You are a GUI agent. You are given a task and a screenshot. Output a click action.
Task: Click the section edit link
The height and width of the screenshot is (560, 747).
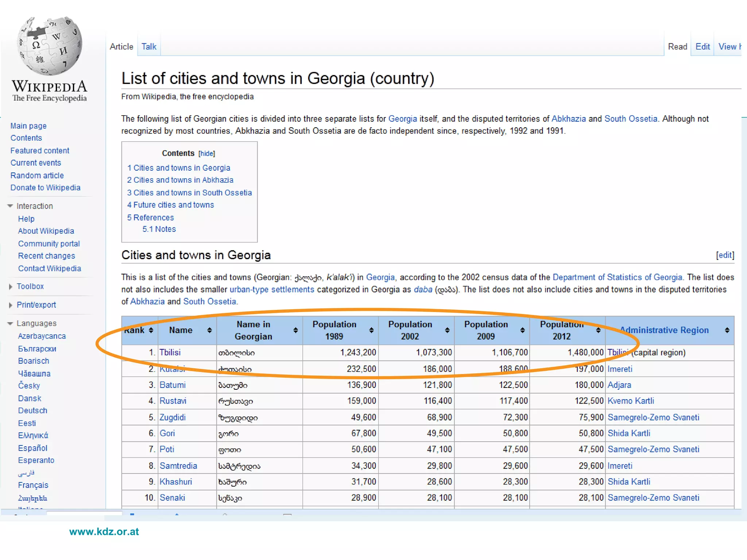(725, 255)
